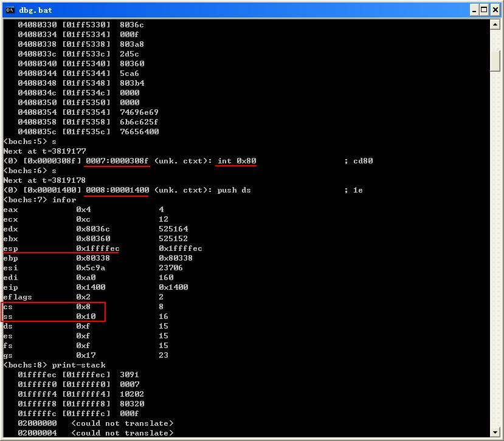
Task: Maximize the dbg.bat console window
Action: [x=484, y=10]
